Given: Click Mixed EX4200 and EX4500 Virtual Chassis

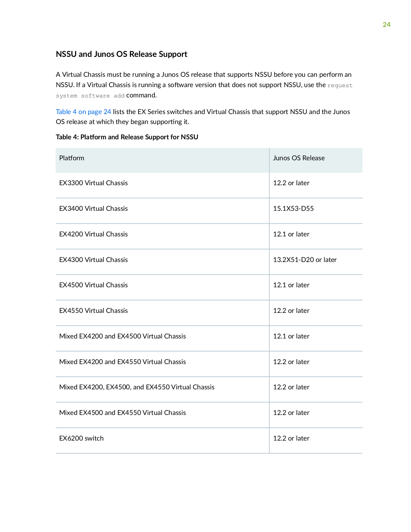Looking at the screenshot, I should click(123, 336).
